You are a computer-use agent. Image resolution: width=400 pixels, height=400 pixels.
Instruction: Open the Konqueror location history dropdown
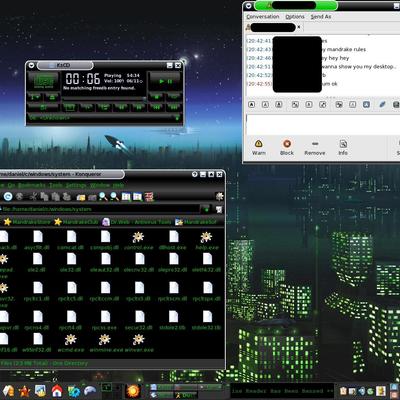(206, 209)
